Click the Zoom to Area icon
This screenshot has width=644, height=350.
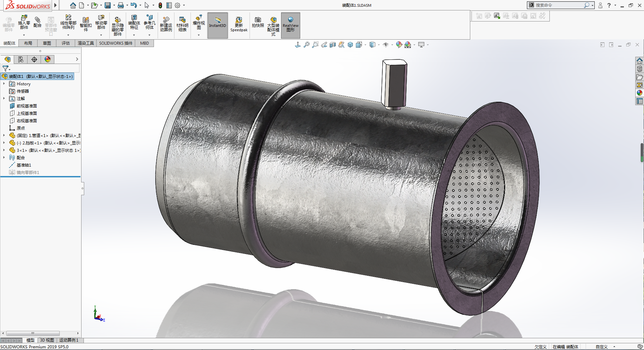pyautogui.click(x=315, y=45)
